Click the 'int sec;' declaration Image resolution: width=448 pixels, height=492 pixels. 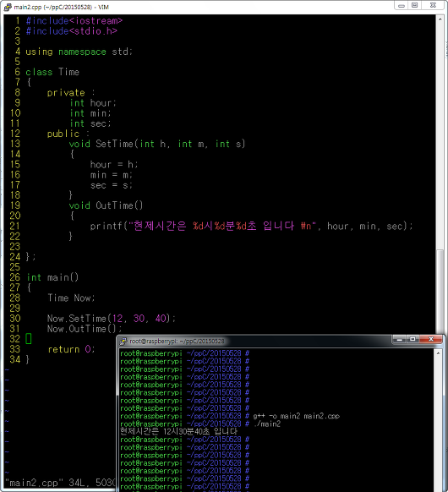click(x=90, y=123)
